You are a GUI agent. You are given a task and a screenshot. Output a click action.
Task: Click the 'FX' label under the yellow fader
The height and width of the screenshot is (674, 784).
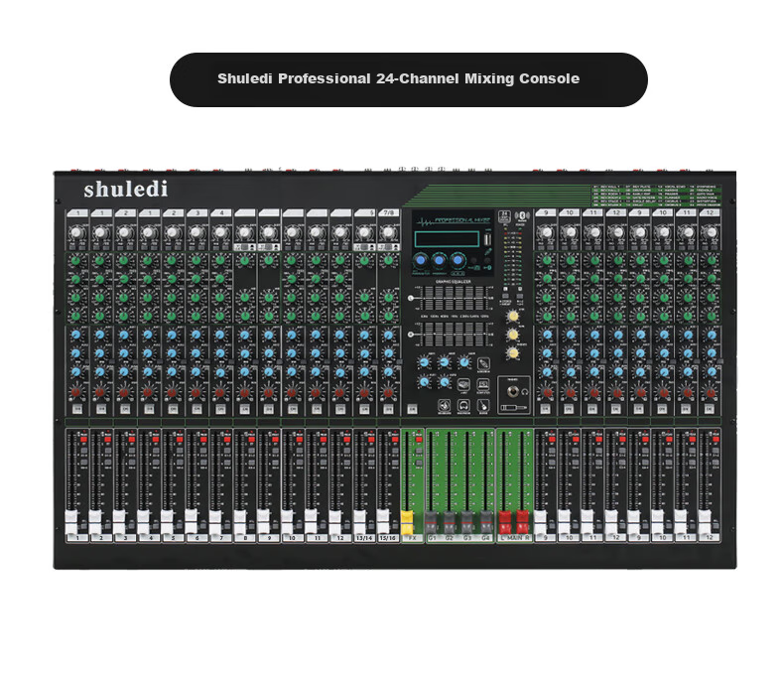[x=413, y=538]
